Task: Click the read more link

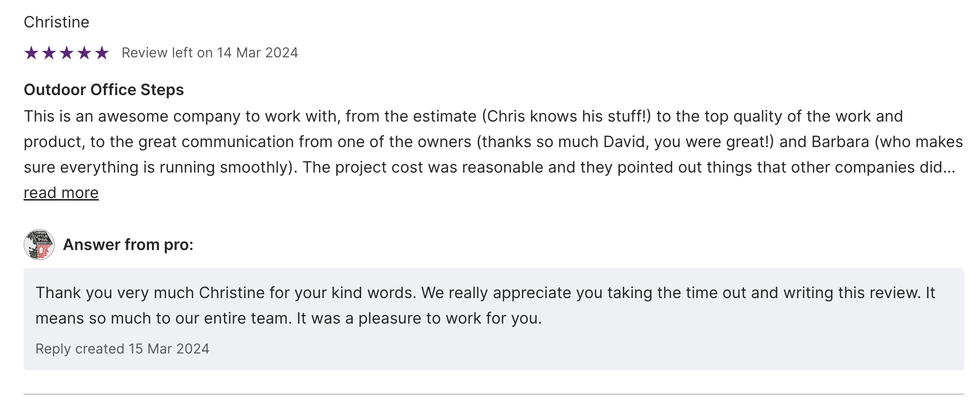Action: point(61,193)
